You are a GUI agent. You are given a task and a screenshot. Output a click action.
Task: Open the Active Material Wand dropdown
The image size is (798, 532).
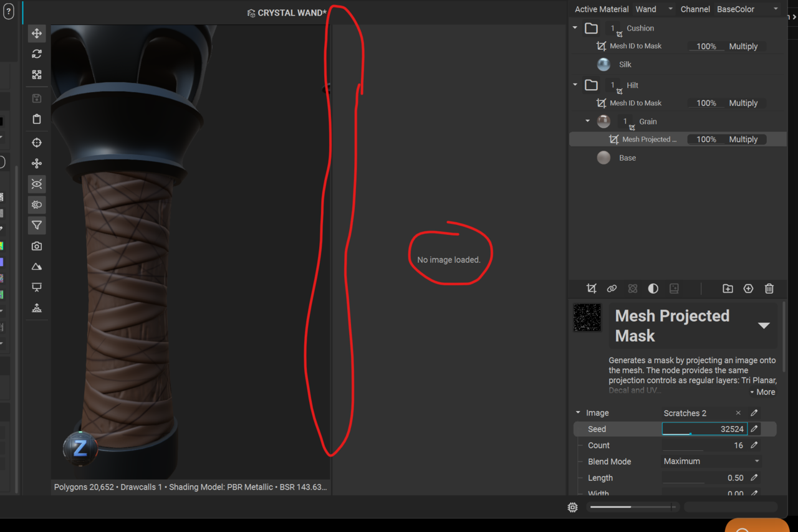(654, 9)
